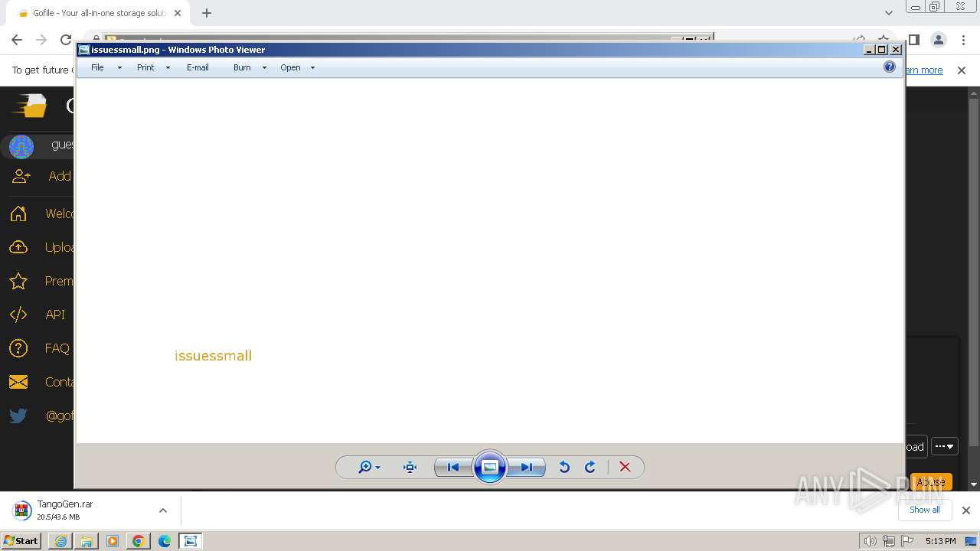Image resolution: width=980 pixels, height=551 pixels.
Task: Reload the Gofile page
Action: [x=66, y=40]
